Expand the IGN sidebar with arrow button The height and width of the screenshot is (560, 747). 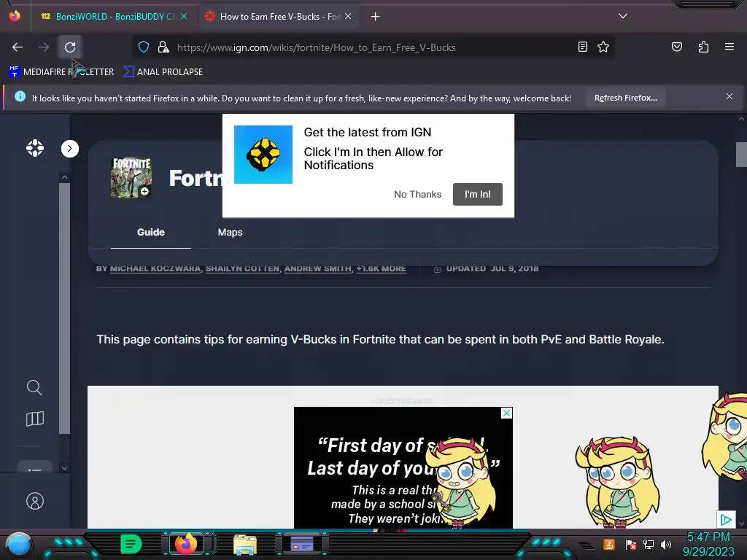(x=70, y=149)
